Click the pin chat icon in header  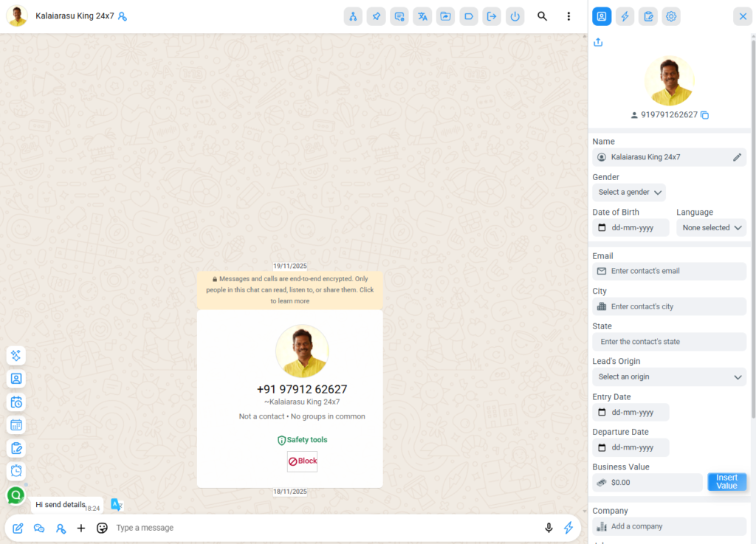pos(377,16)
